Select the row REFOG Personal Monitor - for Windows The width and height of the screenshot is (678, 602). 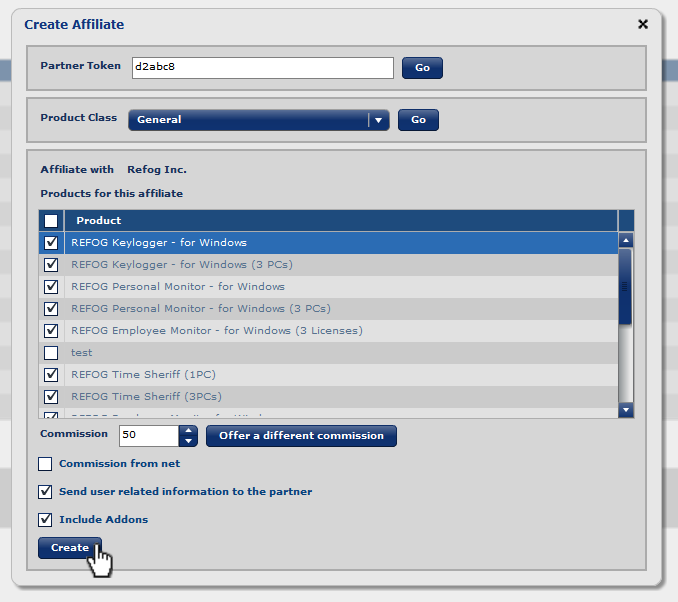(x=329, y=287)
